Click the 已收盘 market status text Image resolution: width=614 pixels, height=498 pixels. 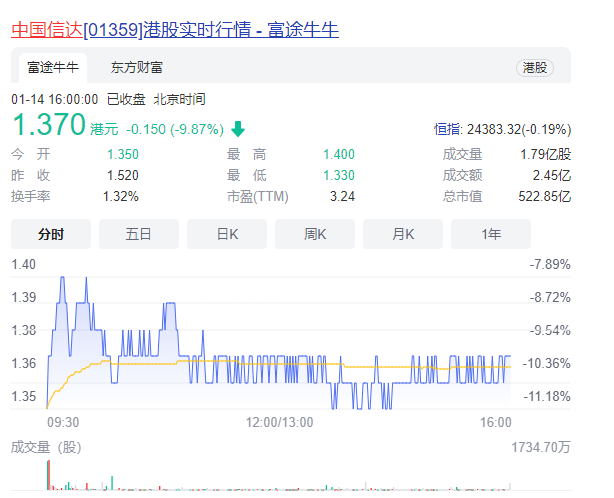click(126, 99)
